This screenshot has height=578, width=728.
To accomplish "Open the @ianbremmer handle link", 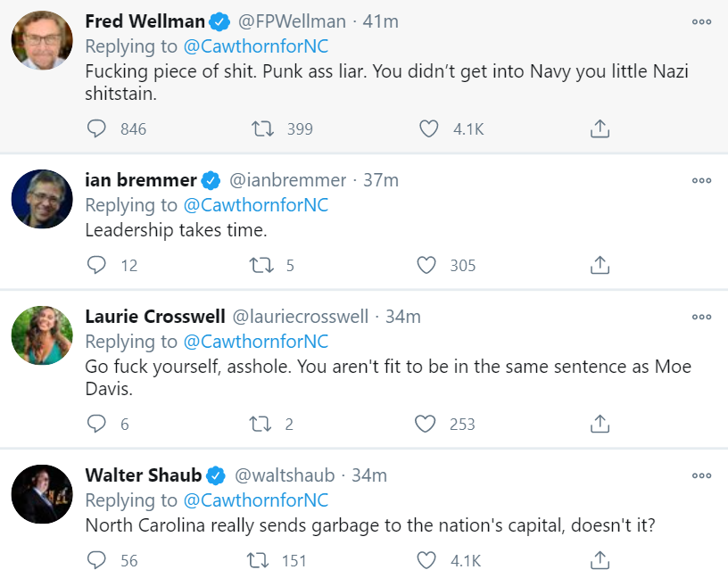I will tap(288, 180).
